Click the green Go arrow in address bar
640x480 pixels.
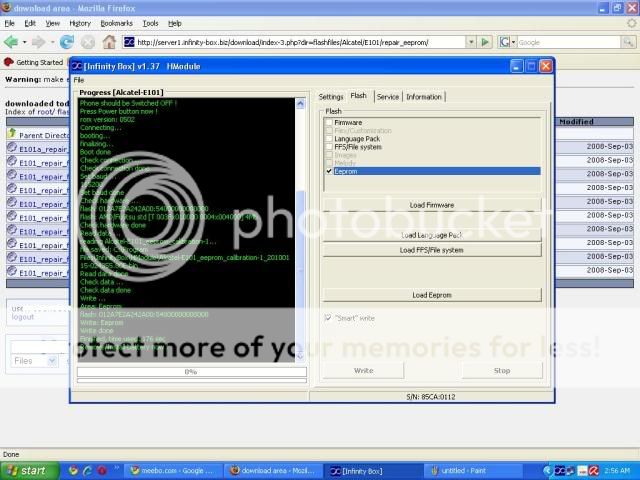click(x=485, y=42)
